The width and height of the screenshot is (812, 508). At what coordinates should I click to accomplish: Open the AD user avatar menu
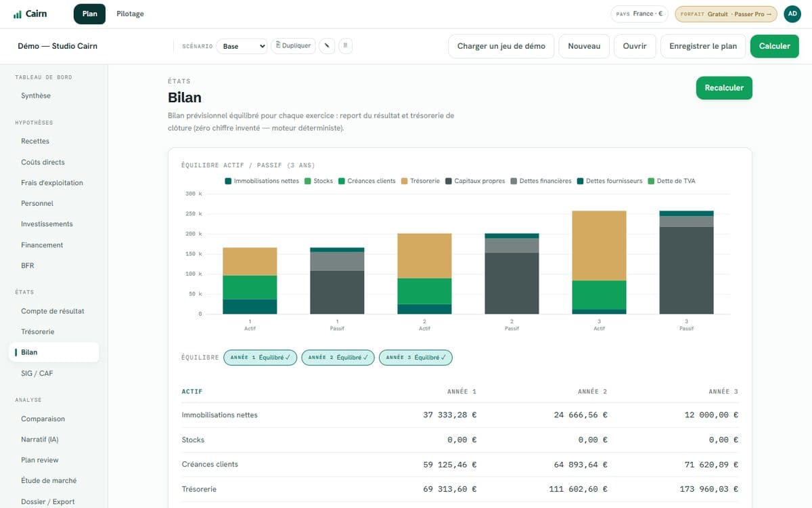click(792, 14)
